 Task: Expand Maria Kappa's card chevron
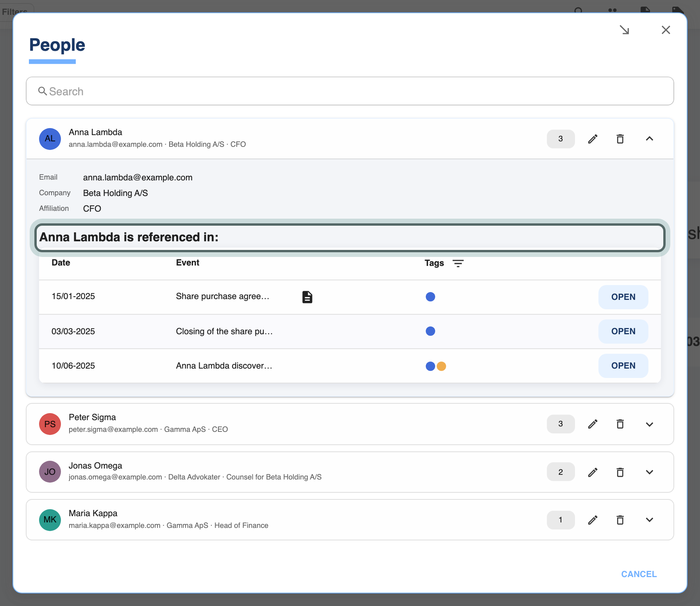tap(649, 520)
